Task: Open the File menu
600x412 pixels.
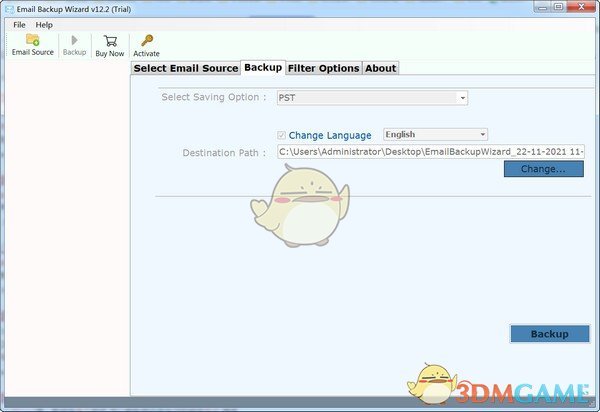Action: (x=19, y=25)
